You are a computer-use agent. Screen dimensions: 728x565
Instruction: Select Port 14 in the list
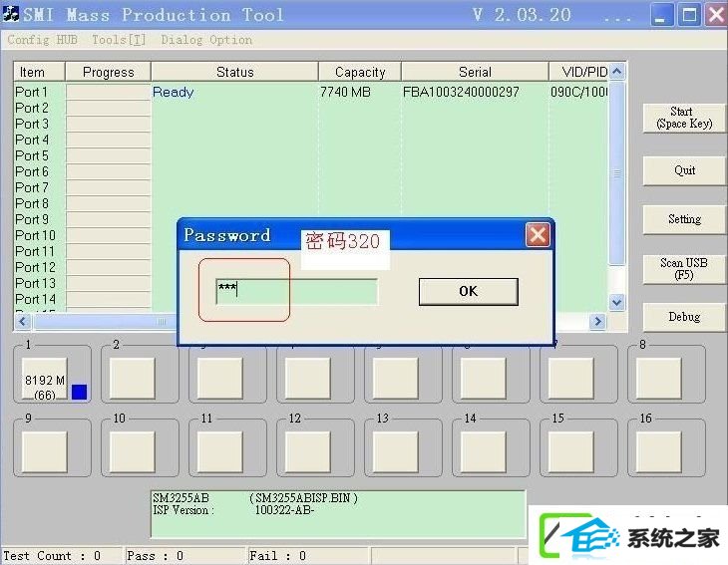click(x=35, y=299)
